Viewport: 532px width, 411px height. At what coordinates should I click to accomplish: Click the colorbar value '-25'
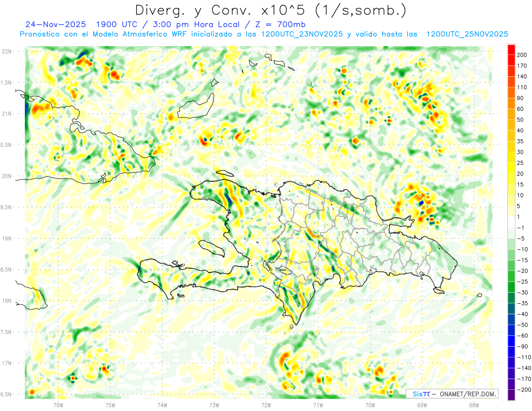pos(523,282)
